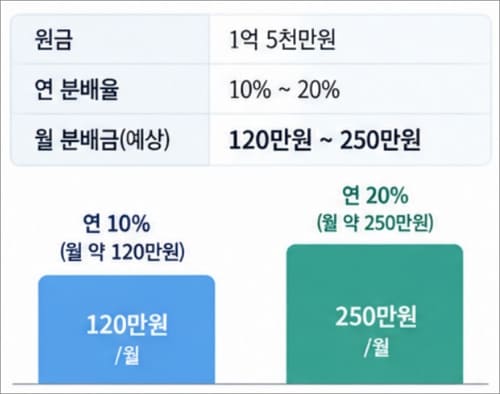Click the chart baseline axis line
Screen dimensions: 500x394
pyautogui.click(x=250, y=384)
